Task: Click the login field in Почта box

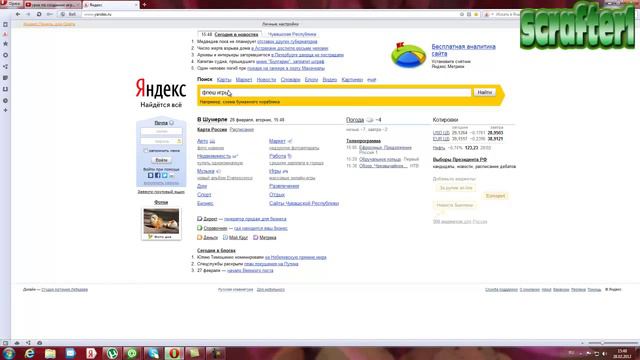Action: [x=162, y=131]
